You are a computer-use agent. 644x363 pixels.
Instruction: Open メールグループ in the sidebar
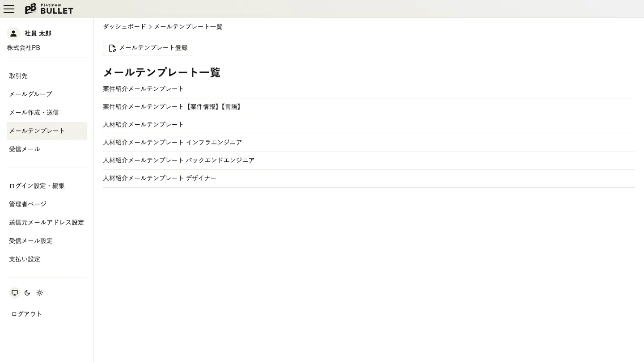(x=30, y=94)
